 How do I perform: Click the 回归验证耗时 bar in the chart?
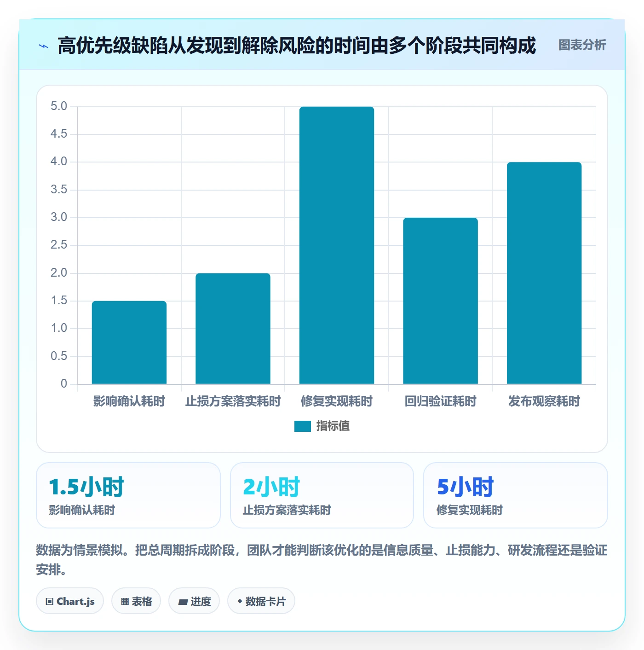(x=440, y=301)
